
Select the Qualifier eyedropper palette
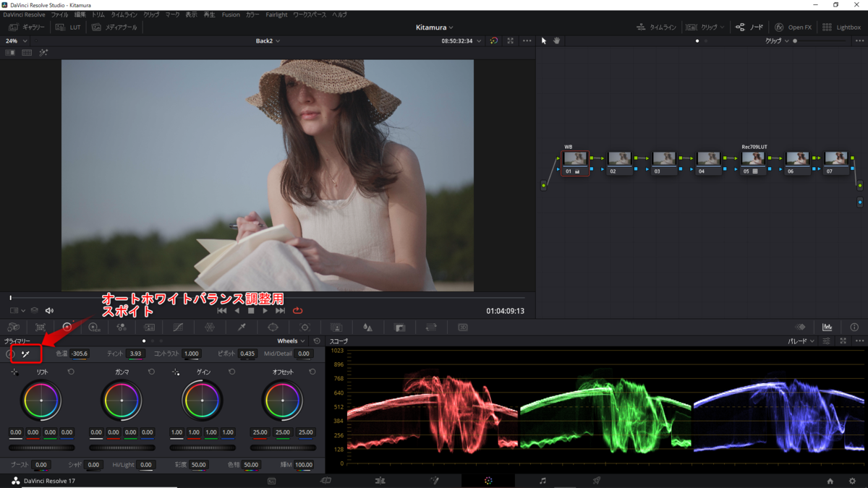242,328
